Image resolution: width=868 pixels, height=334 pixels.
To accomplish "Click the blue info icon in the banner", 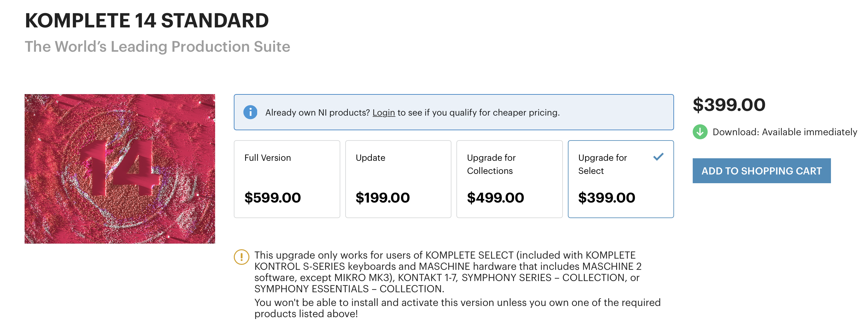I will pos(250,112).
